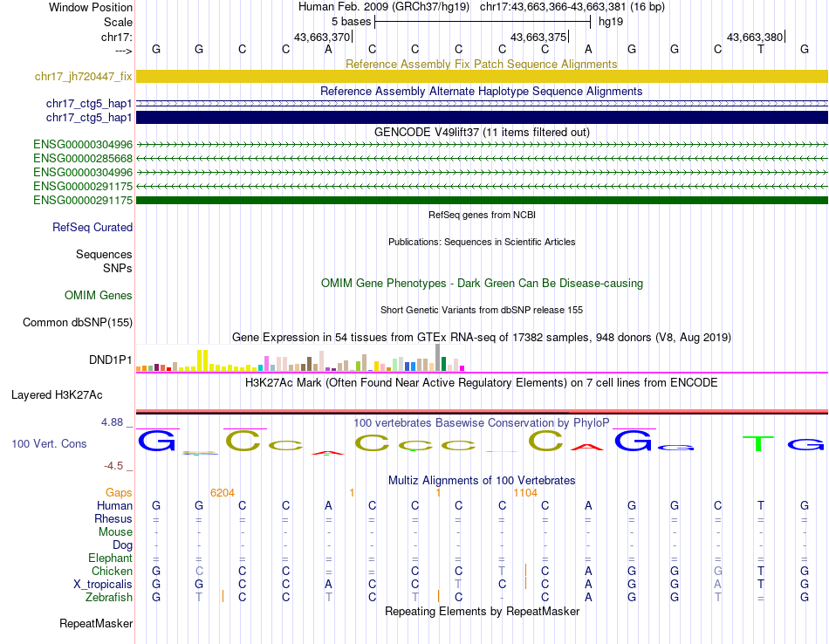The image size is (829, 644).
Task: Click the Chicken species label
Action: [x=112, y=572]
